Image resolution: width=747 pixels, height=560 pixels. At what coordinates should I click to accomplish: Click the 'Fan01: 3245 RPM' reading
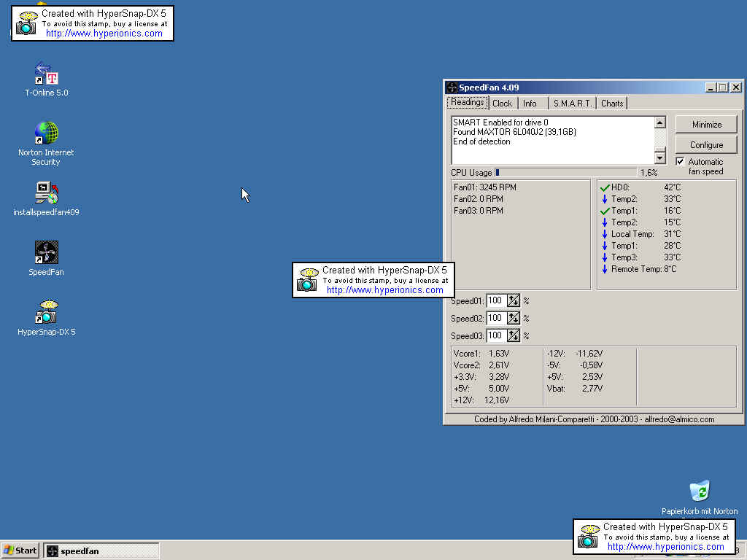(x=484, y=187)
